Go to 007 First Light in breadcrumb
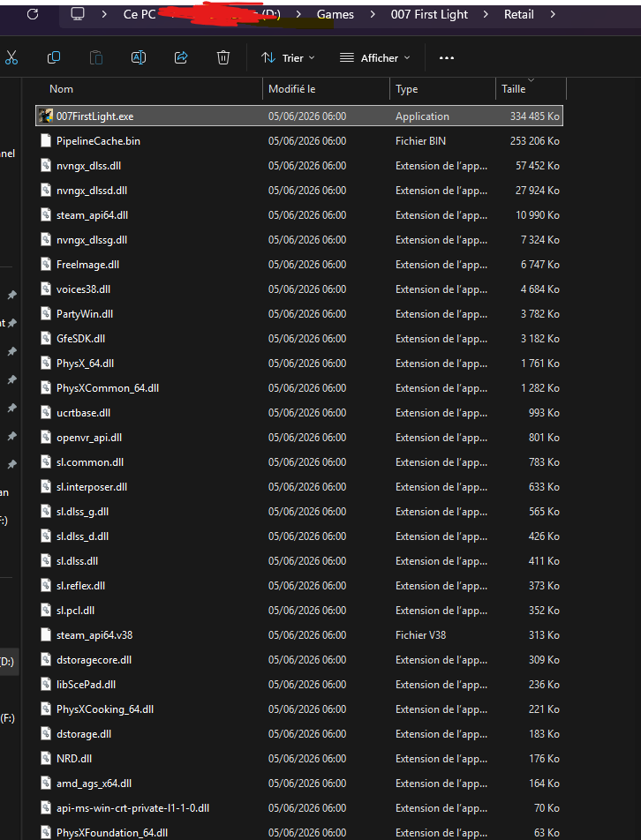Image resolution: width=641 pixels, height=840 pixels. [x=429, y=14]
